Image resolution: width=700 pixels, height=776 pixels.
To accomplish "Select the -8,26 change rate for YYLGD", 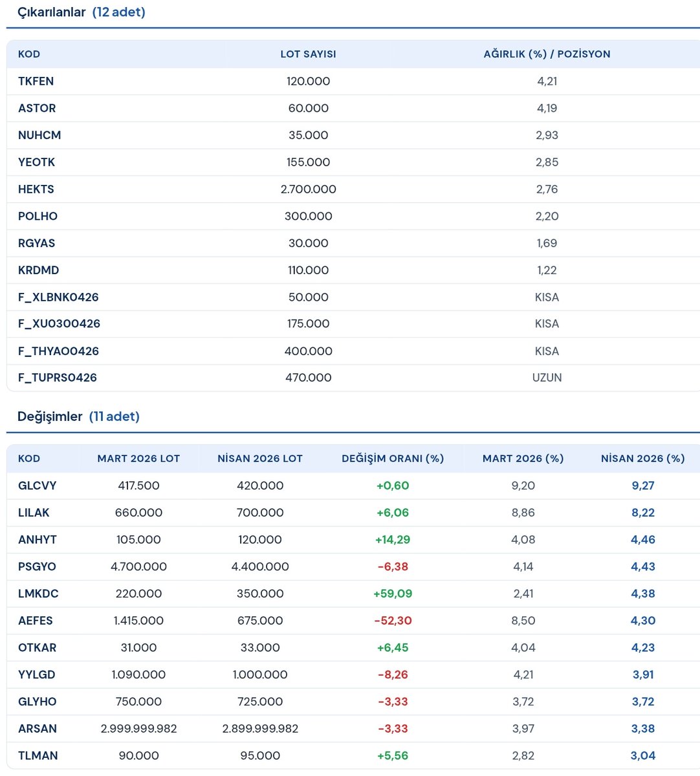I will point(393,674).
